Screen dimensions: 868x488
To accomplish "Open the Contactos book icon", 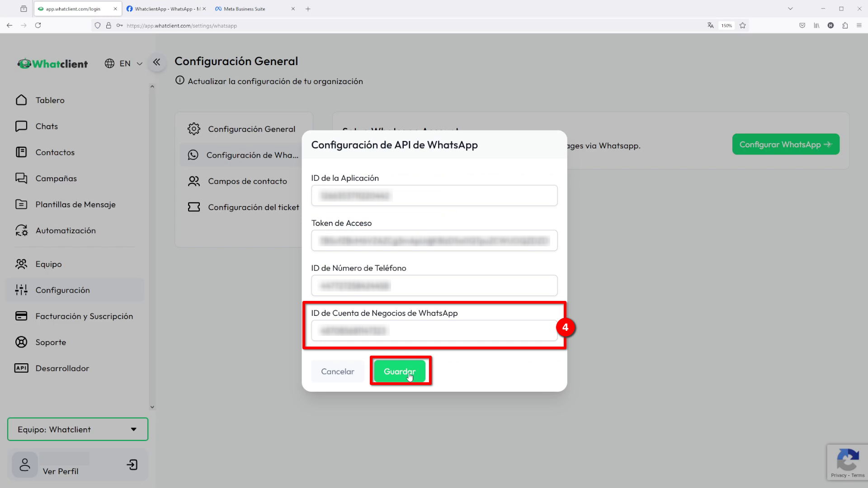I will point(21,152).
